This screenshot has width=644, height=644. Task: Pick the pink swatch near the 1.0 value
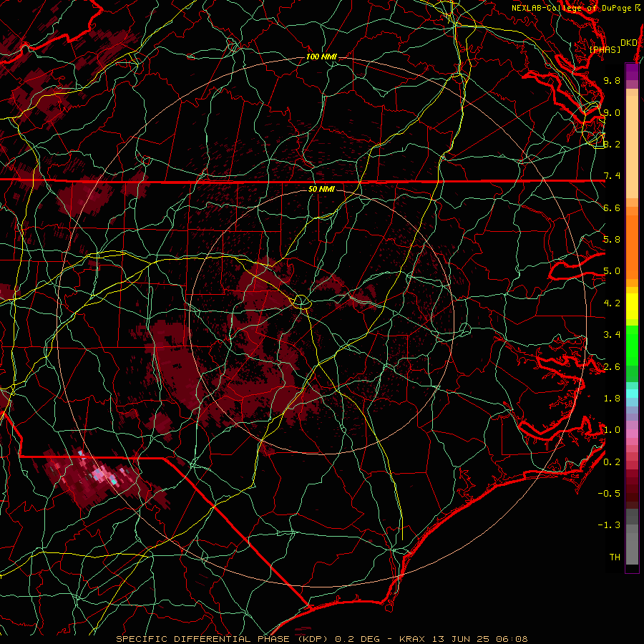point(632,434)
